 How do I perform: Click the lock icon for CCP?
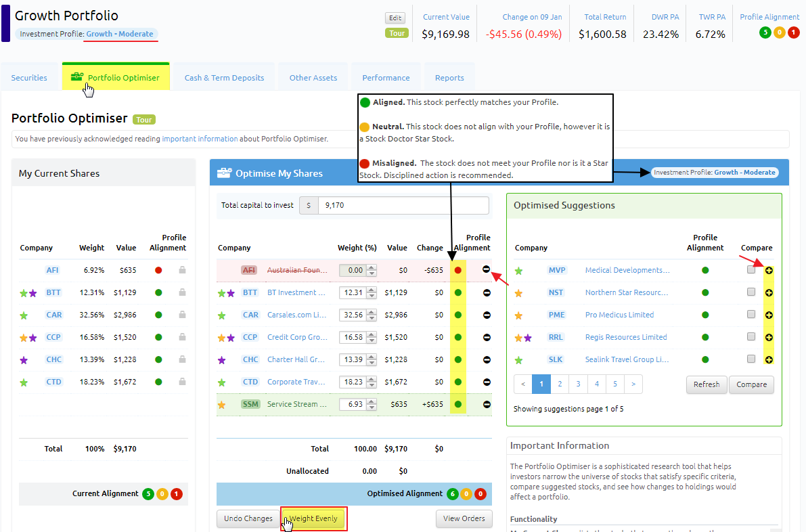(x=182, y=336)
